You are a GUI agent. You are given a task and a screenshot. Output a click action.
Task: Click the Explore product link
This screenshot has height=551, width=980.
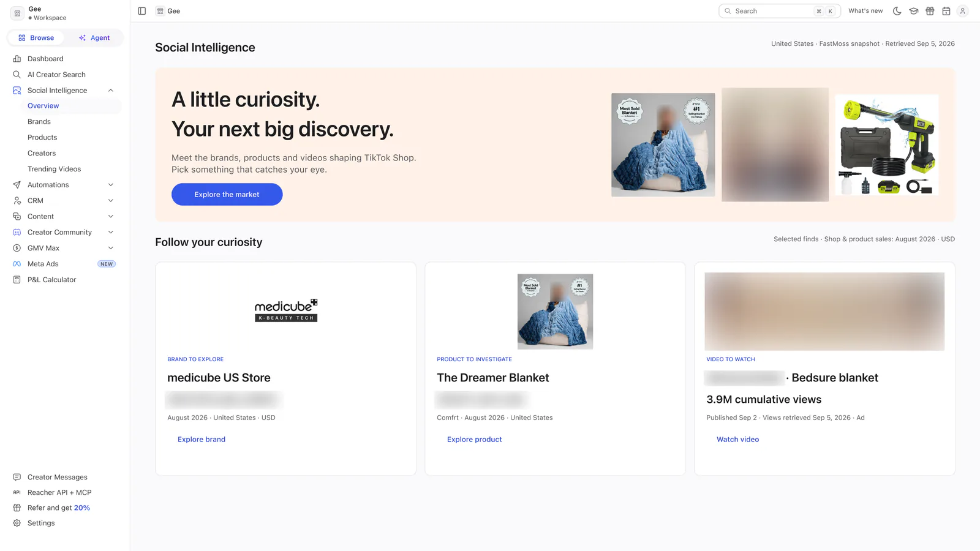pyautogui.click(x=474, y=440)
